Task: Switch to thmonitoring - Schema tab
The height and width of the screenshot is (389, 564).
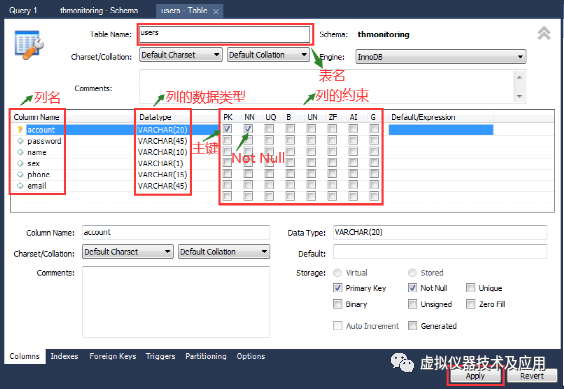Action: click(99, 10)
